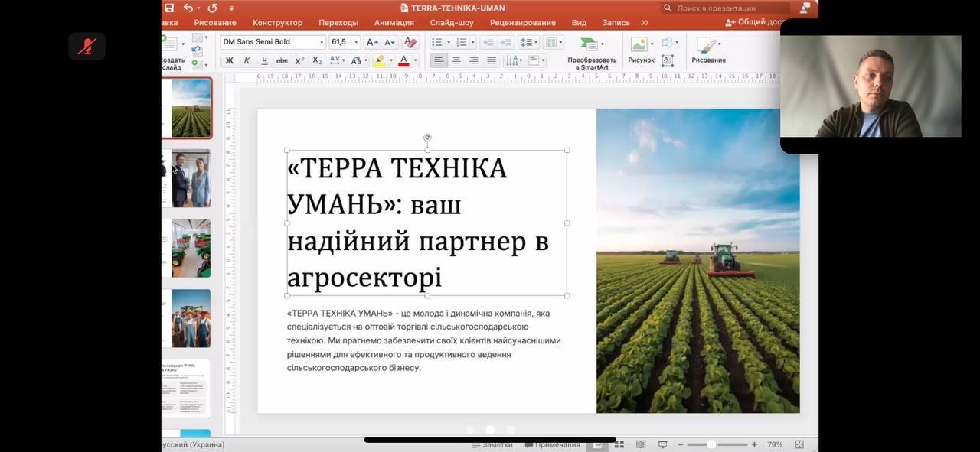
Task: Toggle underline Ч formatting
Action: coord(264,60)
